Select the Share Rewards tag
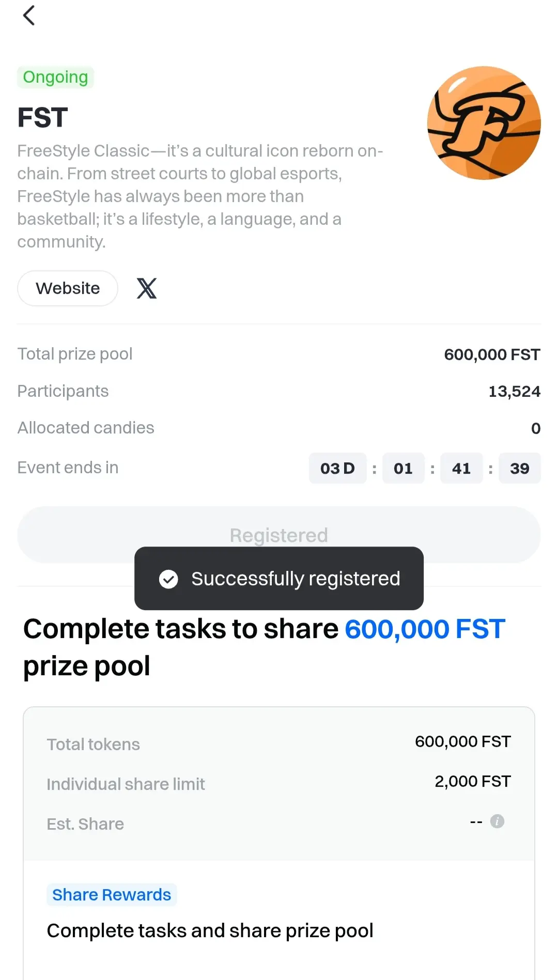 tap(112, 895)
